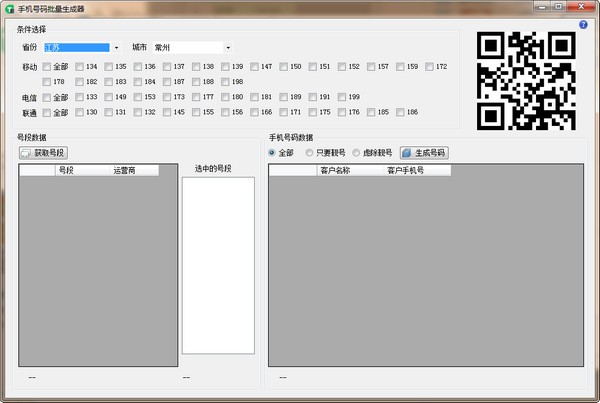
Task: Enable the 136 prefix checkbox
Action: coord(138,67)
